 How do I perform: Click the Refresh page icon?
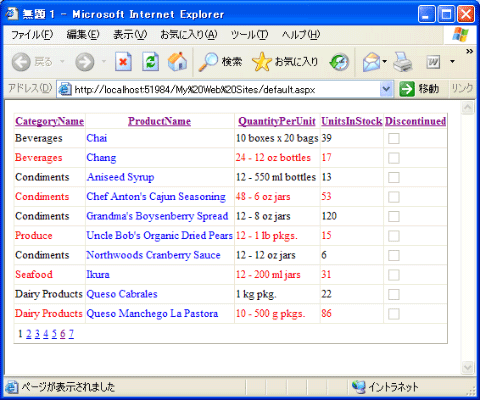click(150, 62)
